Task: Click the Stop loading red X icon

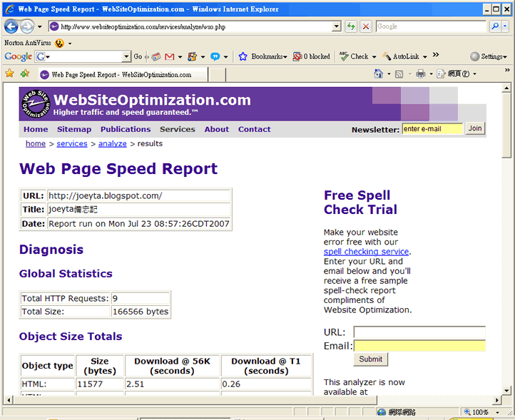Action: point(365,26)
